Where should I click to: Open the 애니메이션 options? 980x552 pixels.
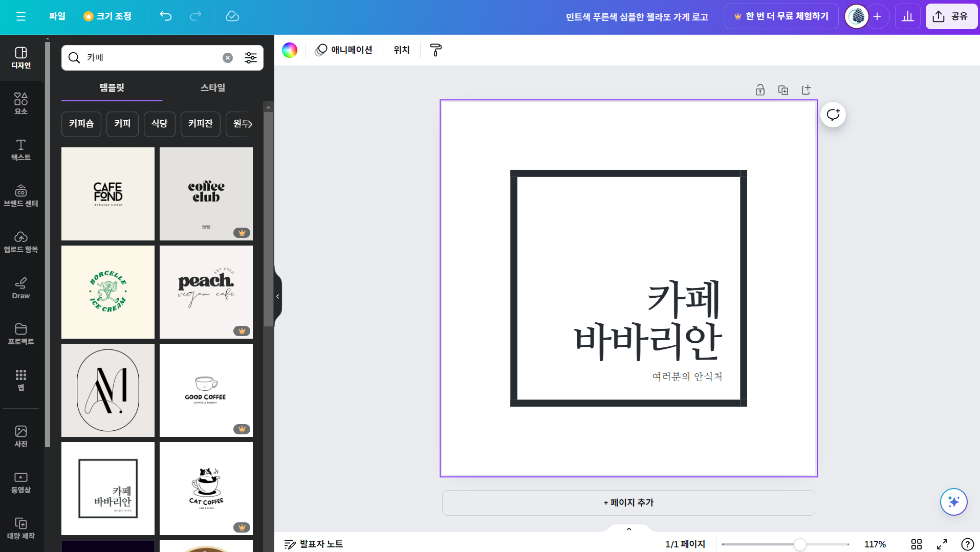[x=344, y=50]
